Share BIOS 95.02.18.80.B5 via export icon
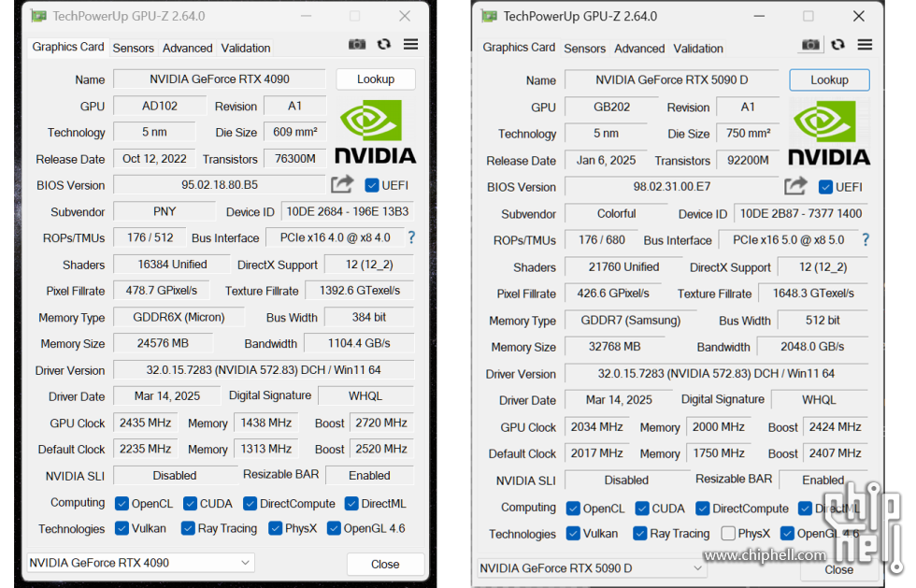This screenshot has width=916, height=588. (x=342, y=185)
